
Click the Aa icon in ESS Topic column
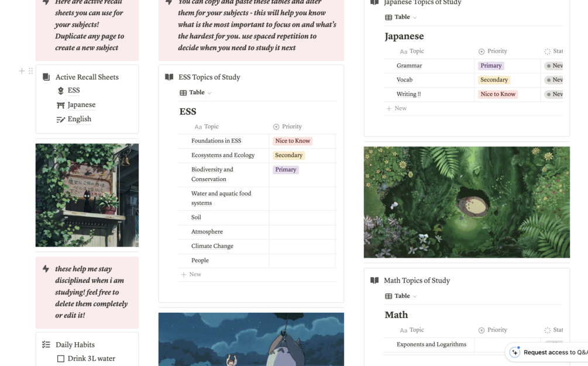pyautogui.click(x=198, y=127)
